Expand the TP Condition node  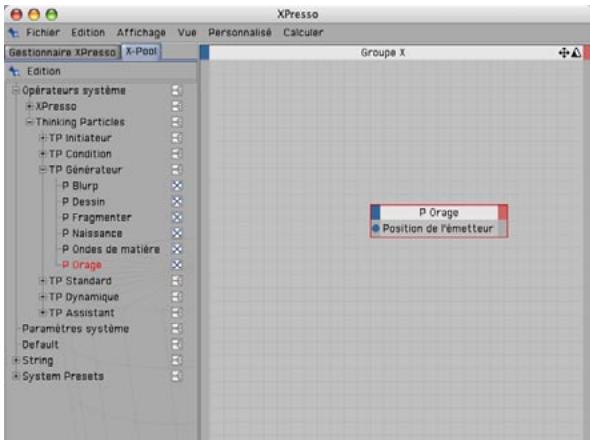[43, 154]
